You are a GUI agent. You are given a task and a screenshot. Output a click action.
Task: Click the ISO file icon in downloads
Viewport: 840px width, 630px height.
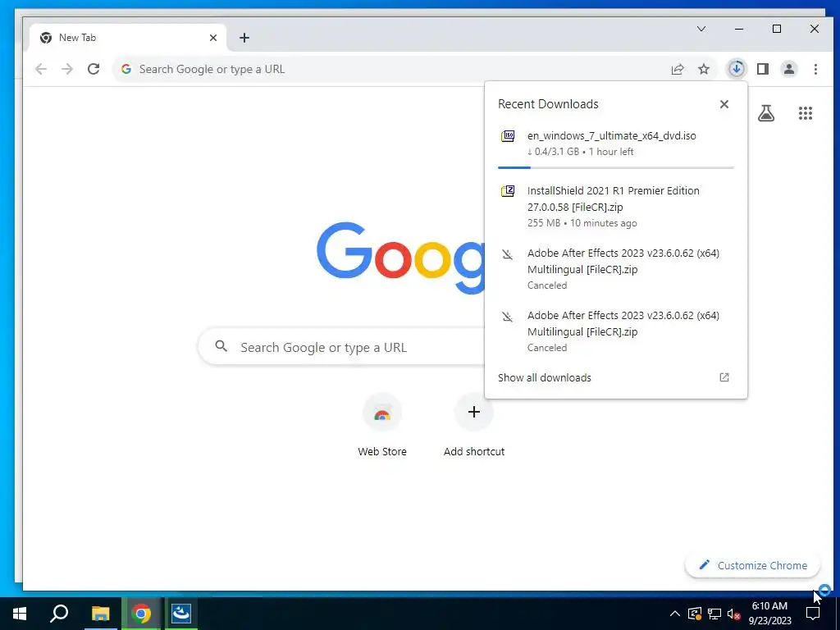[x=508, y=136]
